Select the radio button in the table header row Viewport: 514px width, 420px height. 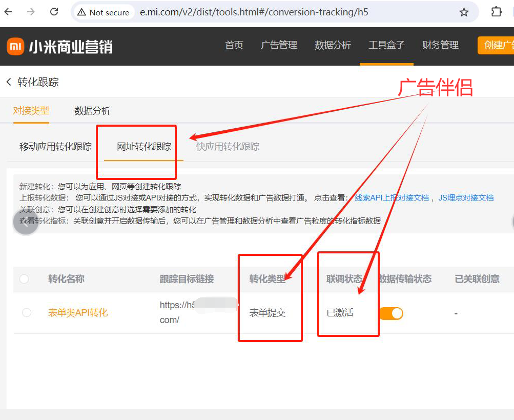[24, 279]
